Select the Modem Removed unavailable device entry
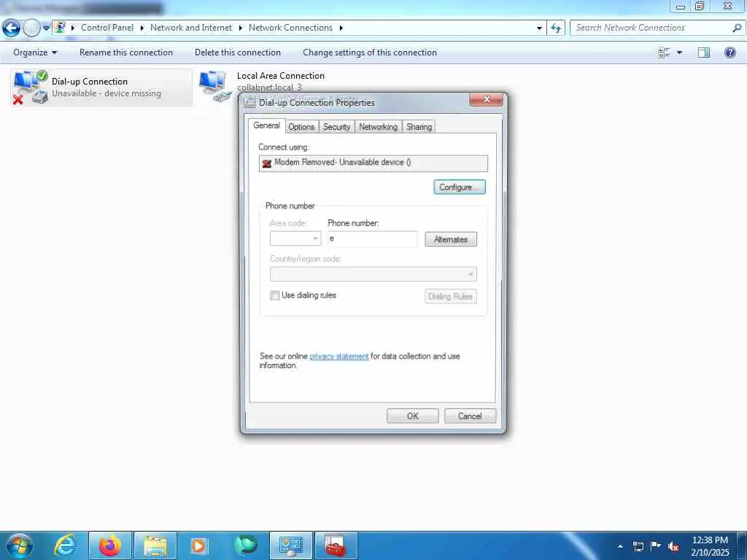 (x=373, y=163)
